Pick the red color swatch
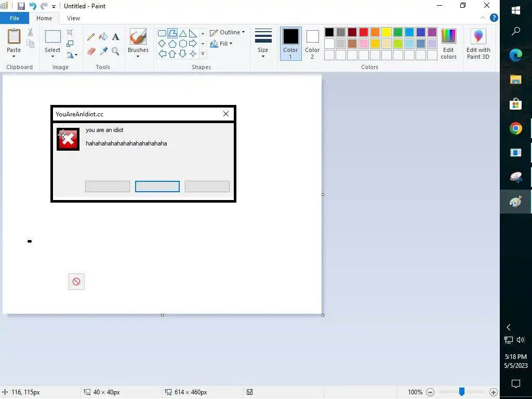Screen dimensions: 532x399 click(x=364, y=32)
